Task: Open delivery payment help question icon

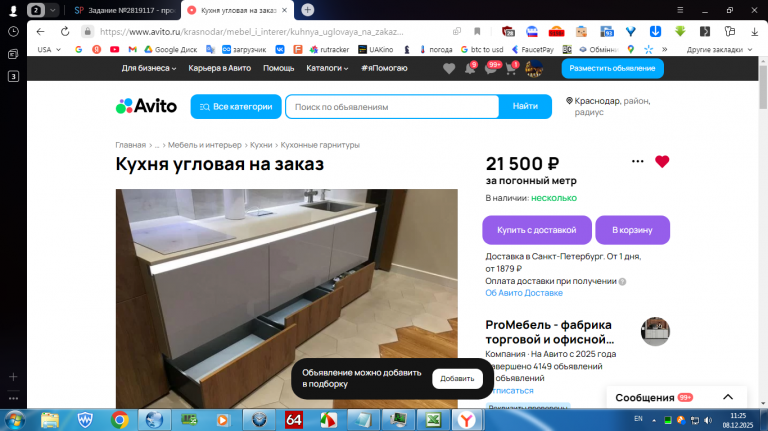Action: [622, 282]
